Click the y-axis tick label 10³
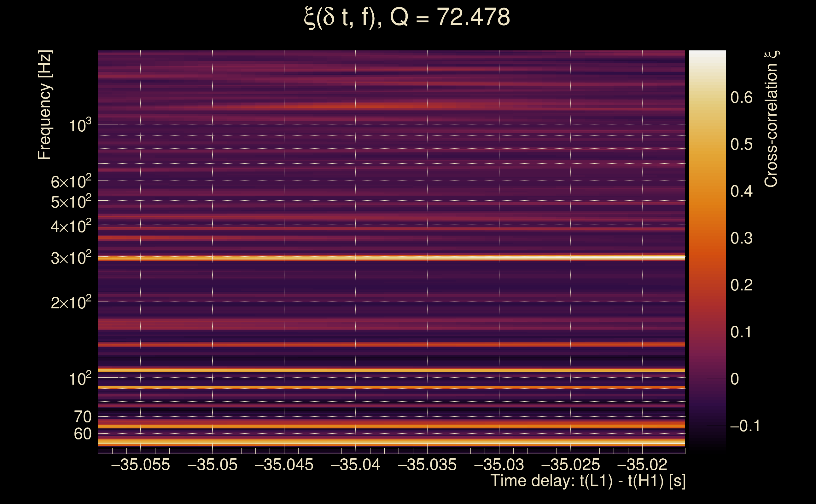Image resolution: width=816 pixels, height=504 pixels. pyautogui.click(x=80, y=126)
